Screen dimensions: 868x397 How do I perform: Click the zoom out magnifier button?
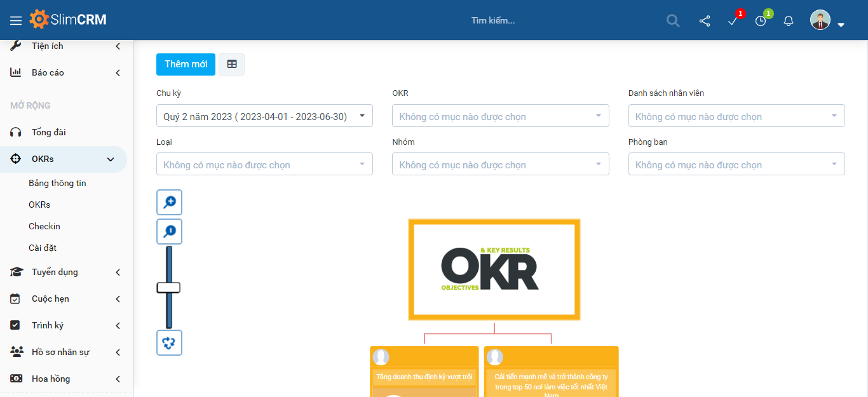point(170,232)
